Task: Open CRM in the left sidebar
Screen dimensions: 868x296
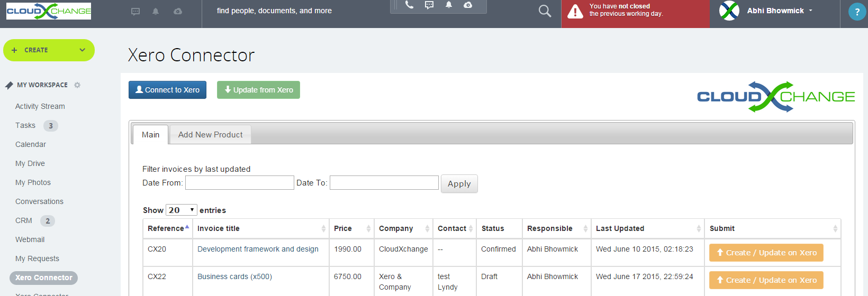Action: pyautogui.click(x=24, y=220)
